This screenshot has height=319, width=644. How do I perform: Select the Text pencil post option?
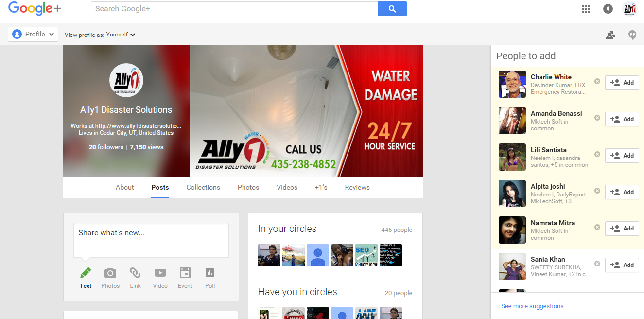86,278
